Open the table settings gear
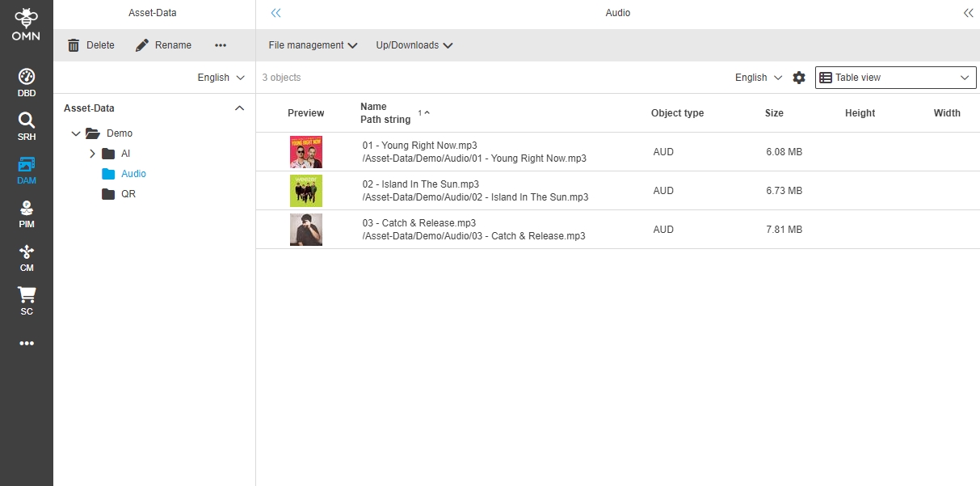 pyautogui.click(x=799, y=78)
